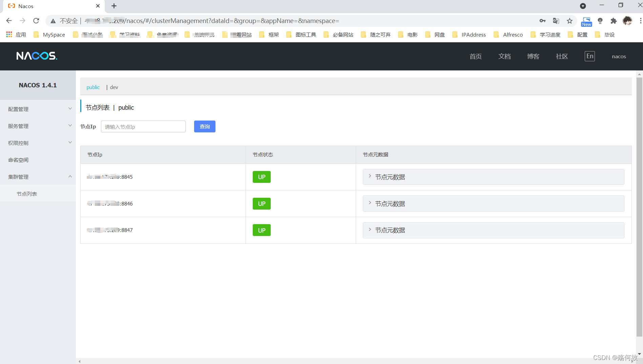Screen dimensions: 643x364
Task: Open 文档 in the top navigation
Action: tap(504, 56)
